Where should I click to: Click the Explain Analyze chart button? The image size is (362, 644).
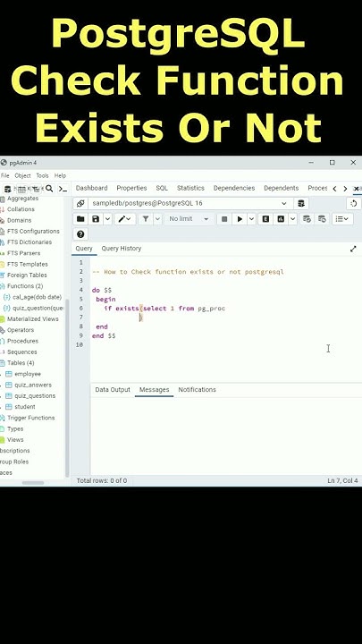click(x=281, y=219)
